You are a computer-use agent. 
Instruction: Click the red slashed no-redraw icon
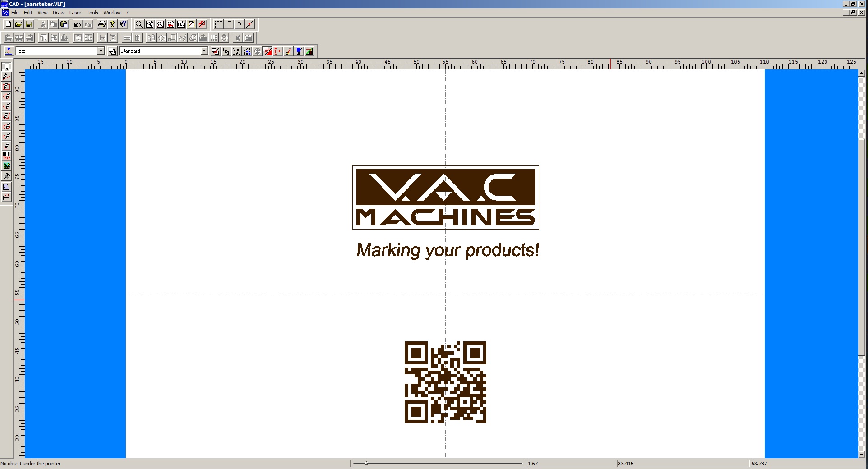pos(202,24)
